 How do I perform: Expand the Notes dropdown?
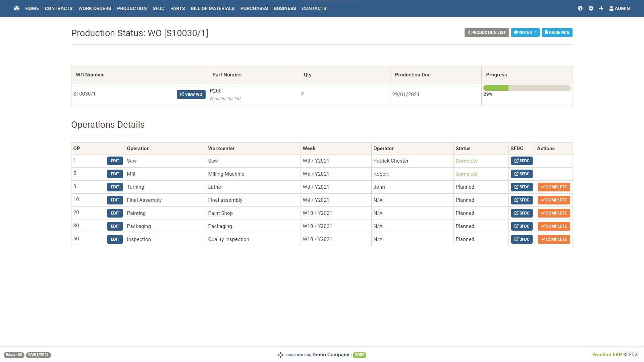[525, 33]
